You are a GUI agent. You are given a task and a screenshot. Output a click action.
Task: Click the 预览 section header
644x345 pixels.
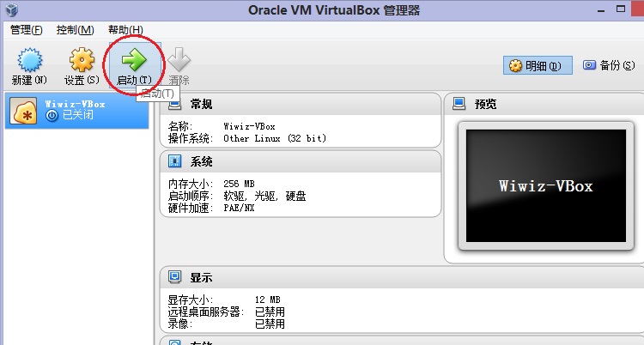click(544, 104)
